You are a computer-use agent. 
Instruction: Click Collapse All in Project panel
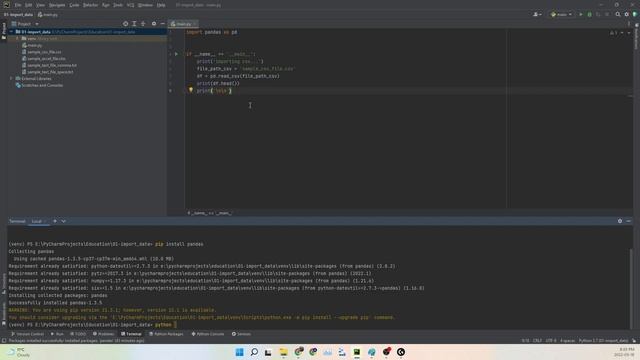point(143,24)
